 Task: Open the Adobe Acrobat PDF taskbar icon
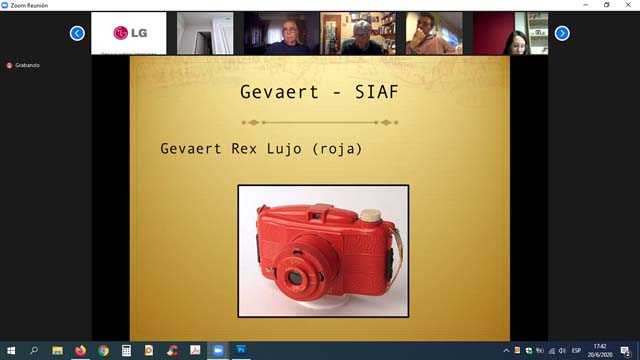pyautogui.click(x=195, y=351)
